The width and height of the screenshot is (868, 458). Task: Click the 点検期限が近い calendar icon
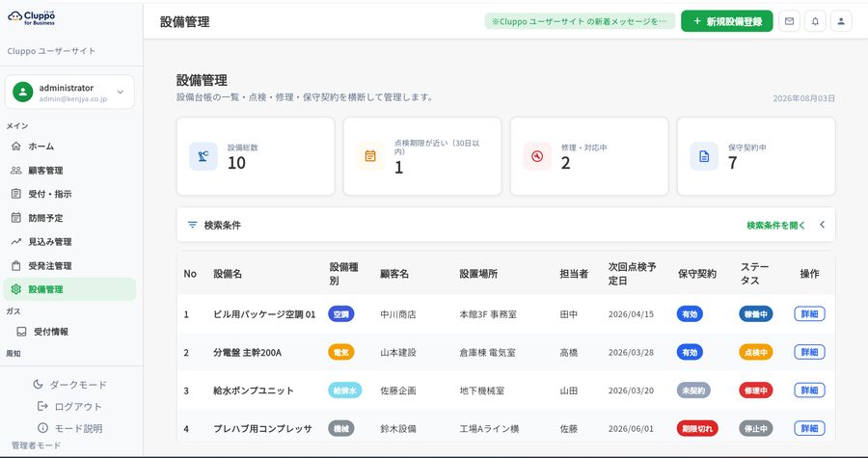point(370,156)
